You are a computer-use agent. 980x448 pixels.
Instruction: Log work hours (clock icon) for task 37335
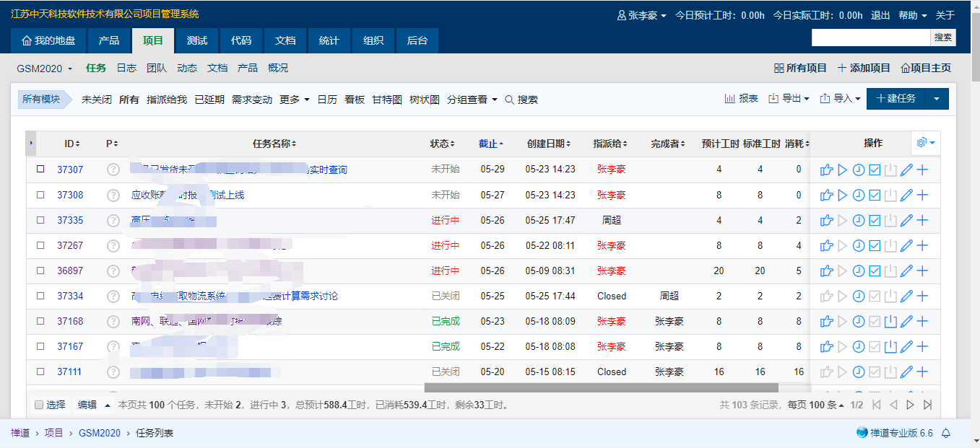858,221
